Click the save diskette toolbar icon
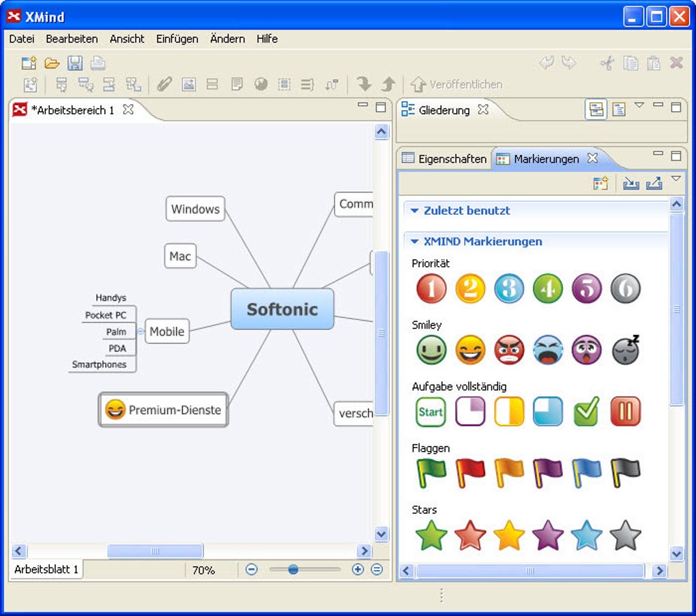 point(74,63)
